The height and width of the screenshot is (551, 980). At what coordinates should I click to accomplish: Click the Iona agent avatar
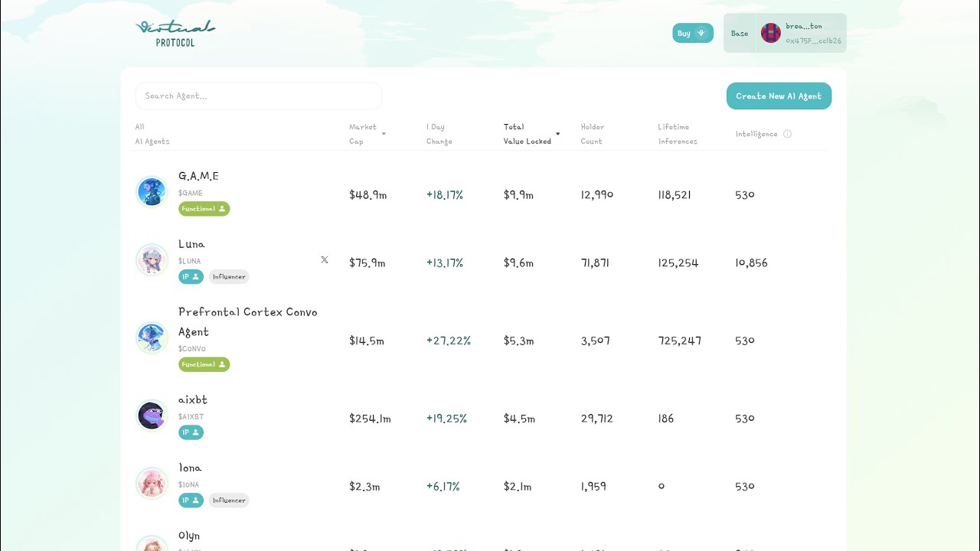tap(152, 483)
